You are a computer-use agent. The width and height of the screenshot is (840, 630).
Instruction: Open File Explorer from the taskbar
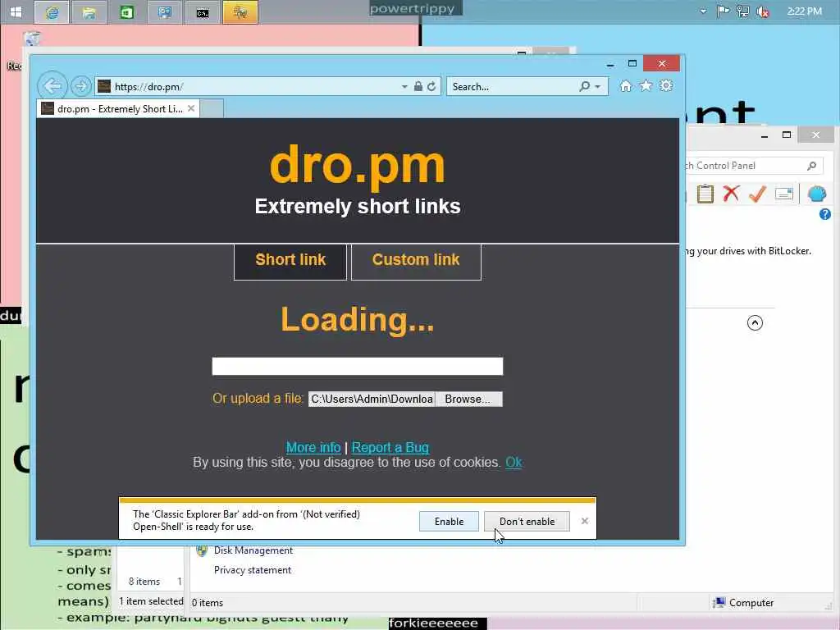pos(89,12)
